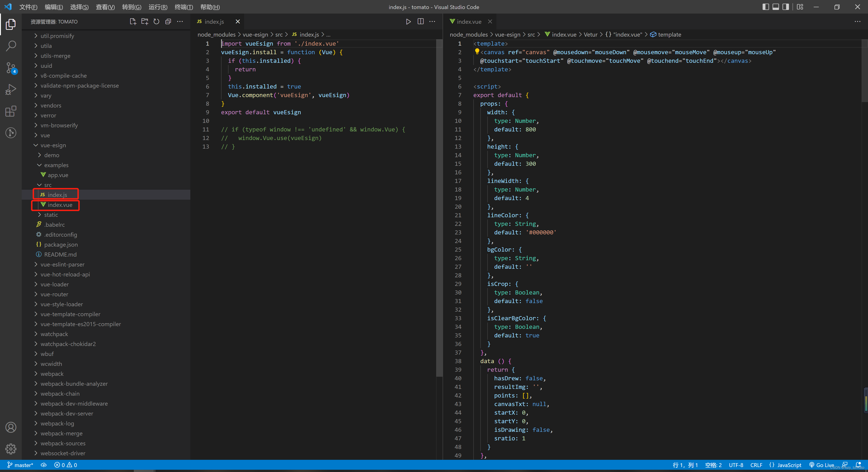Close the index.vue tab

point(490,21)
